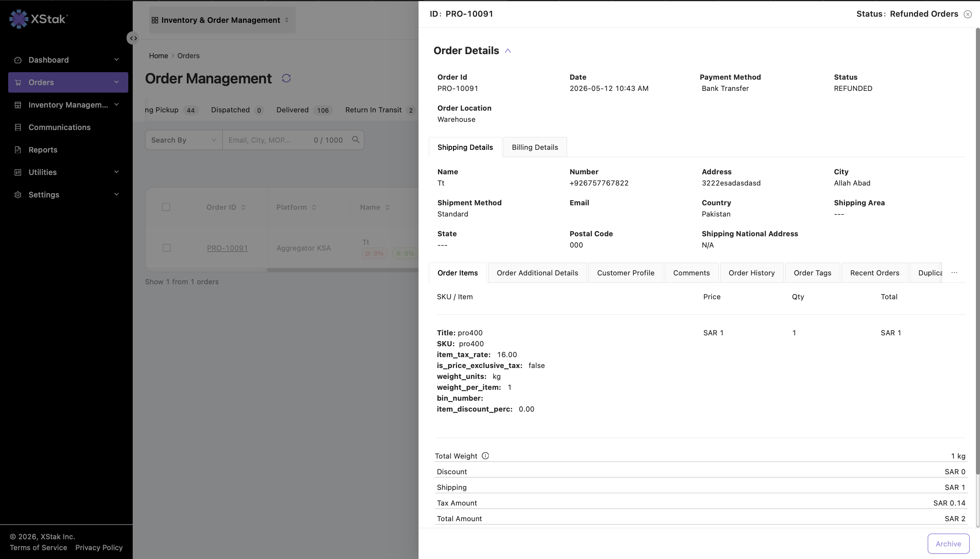Sort by Platform column arrows
This screenshot has height=559, width=980.
[x=314, y=207]
